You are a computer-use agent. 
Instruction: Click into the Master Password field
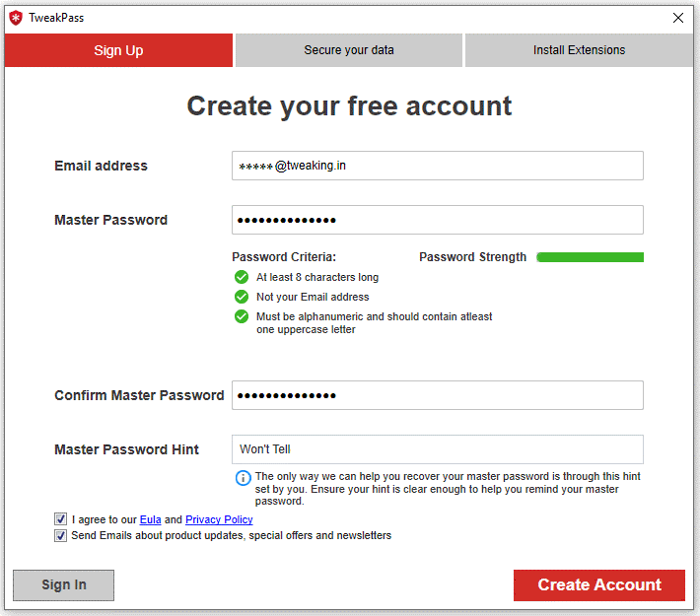[x=438, y=220]
